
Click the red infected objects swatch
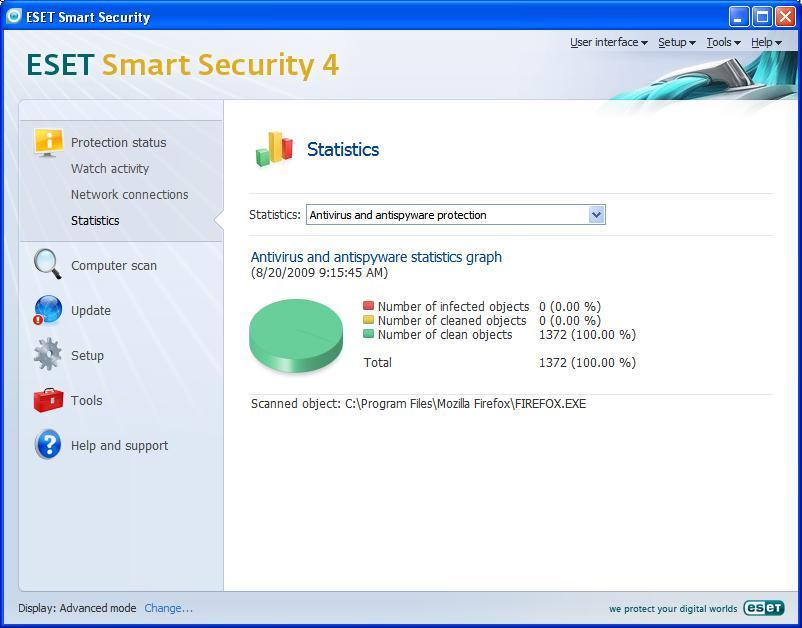pyautogui.click(x=368, y=306)
